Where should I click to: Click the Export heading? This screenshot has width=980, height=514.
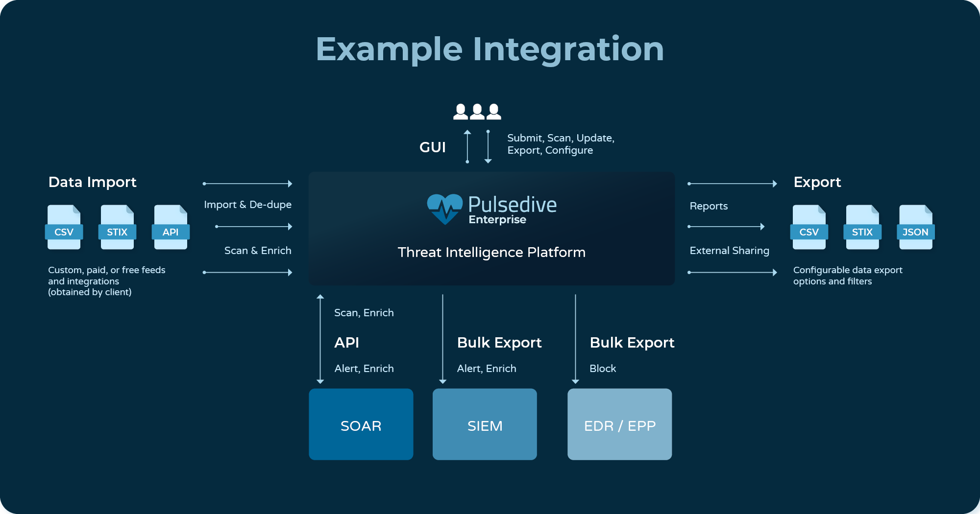(x=817, y=182)
